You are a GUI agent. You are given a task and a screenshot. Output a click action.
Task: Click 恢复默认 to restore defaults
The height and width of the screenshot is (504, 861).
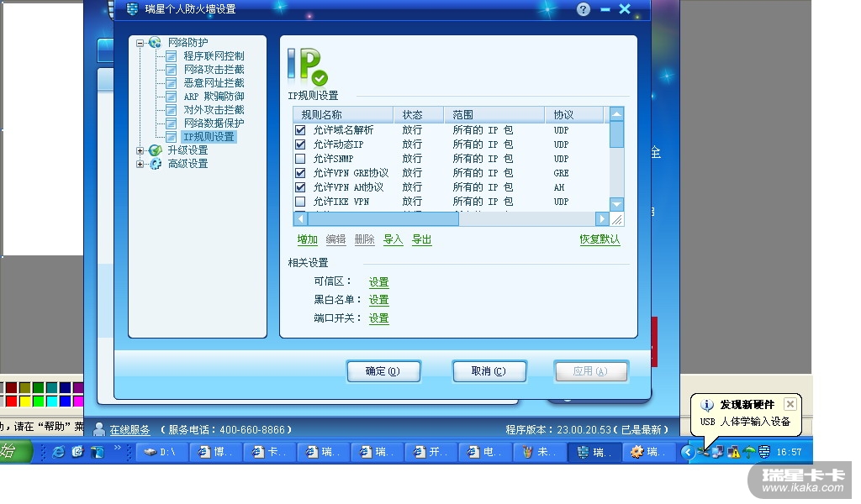point(600,239)
